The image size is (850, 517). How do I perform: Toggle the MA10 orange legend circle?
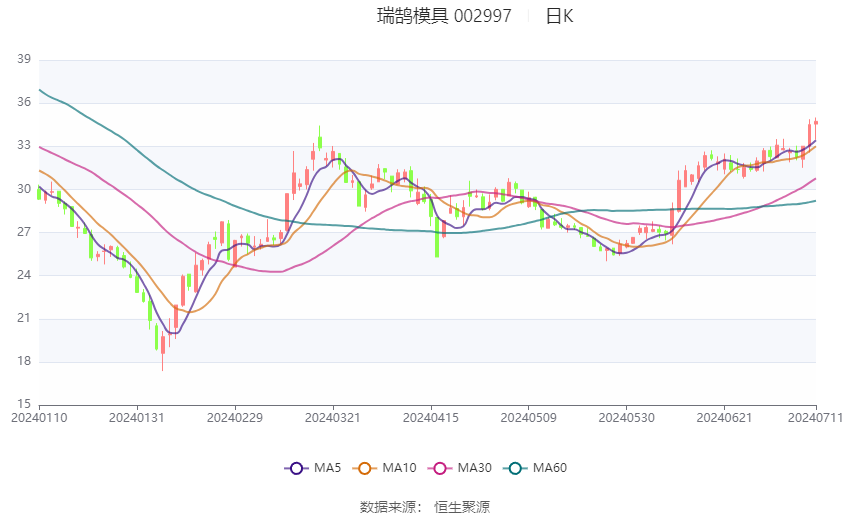pos(364,468)
